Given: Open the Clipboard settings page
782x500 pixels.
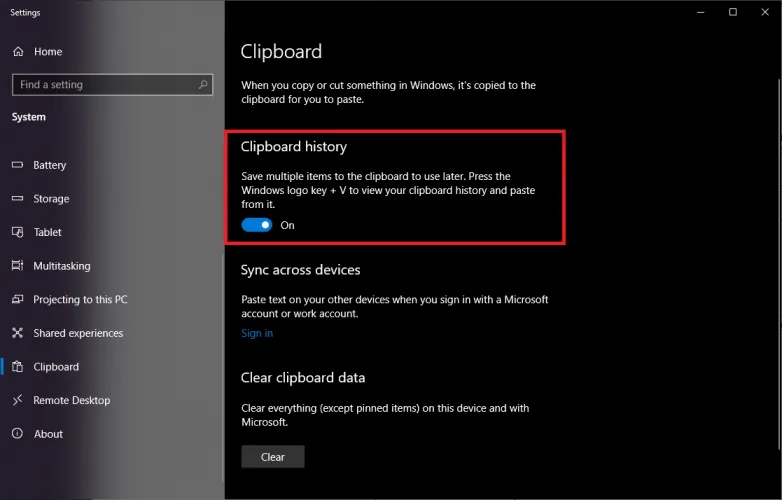Looking at the screenshot, I should click(x=56, y=367).
